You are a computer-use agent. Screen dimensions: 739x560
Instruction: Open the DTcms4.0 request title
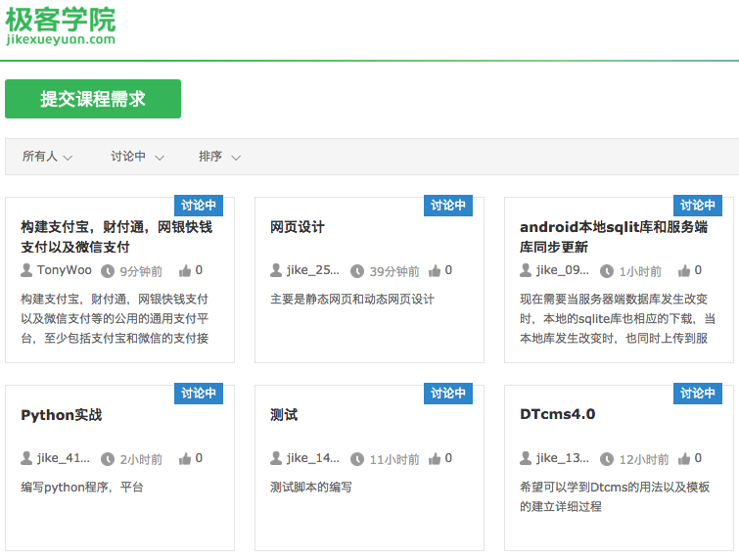pyautogui.click(x=557, y=414)
